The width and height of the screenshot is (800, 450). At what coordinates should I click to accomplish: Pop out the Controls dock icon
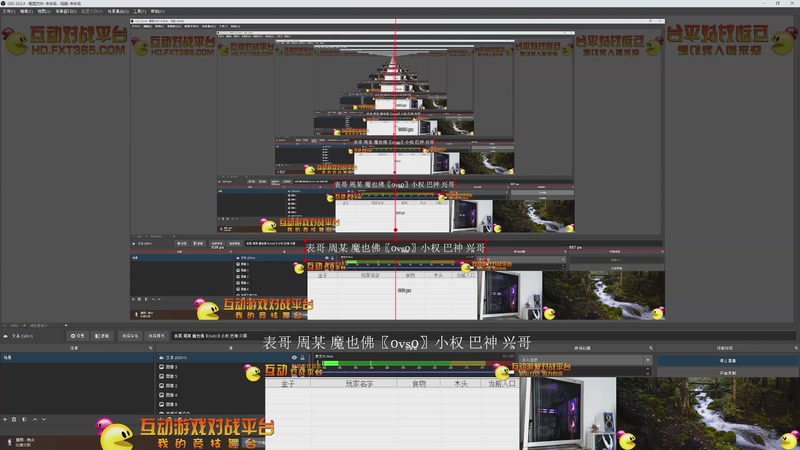pos(796,348)
